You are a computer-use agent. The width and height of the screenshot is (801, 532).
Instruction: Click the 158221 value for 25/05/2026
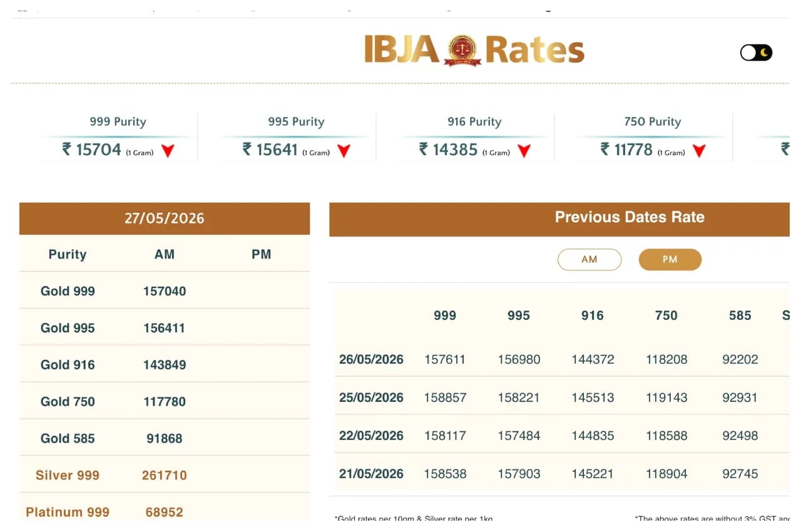pyautogui.click(x=519, y=397)
